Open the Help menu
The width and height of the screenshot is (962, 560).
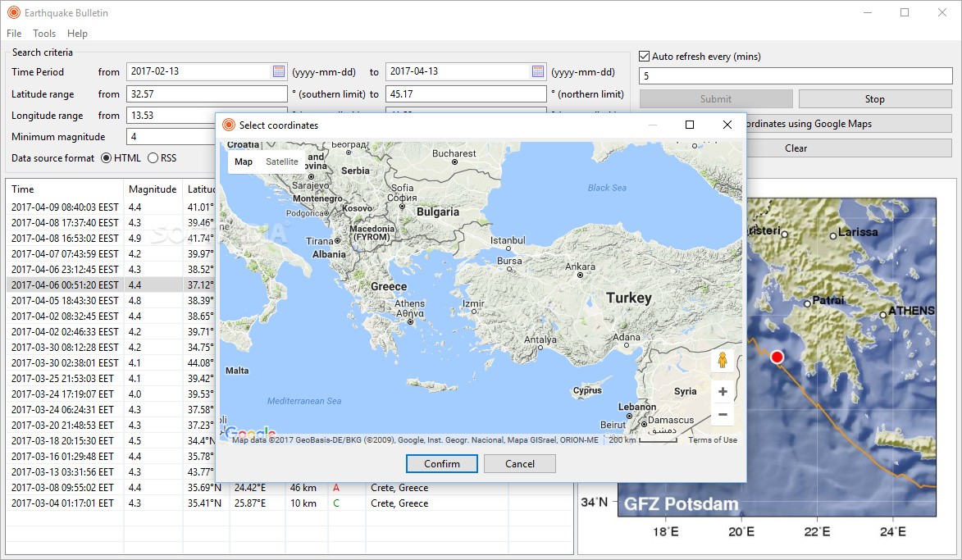coord(77,33)
